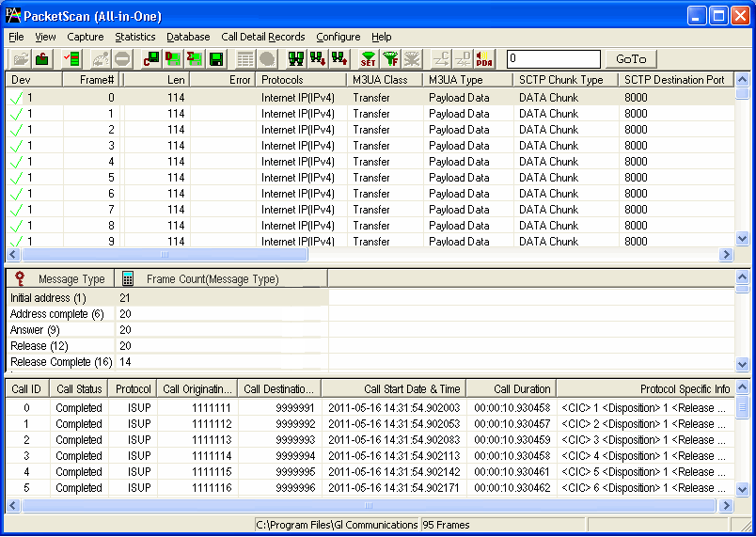756x537 pixels.
Task: Click the green folder with C icon
Action: (x=42, y=59)
